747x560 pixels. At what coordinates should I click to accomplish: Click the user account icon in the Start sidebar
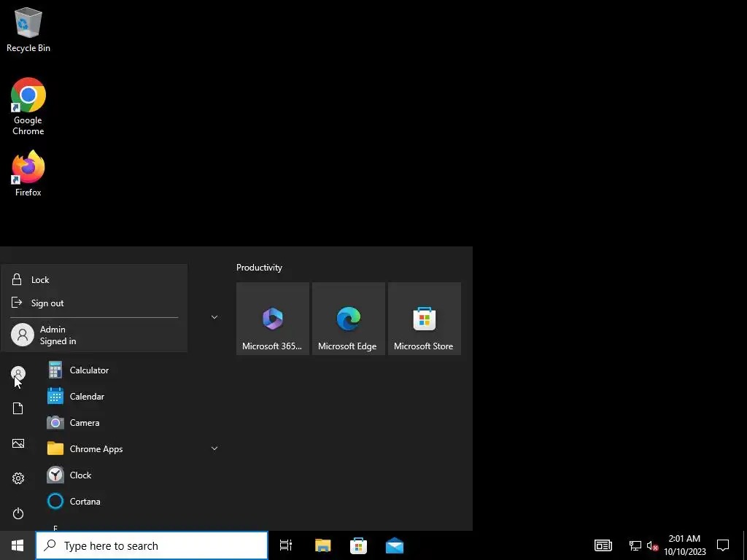point(18,373)
